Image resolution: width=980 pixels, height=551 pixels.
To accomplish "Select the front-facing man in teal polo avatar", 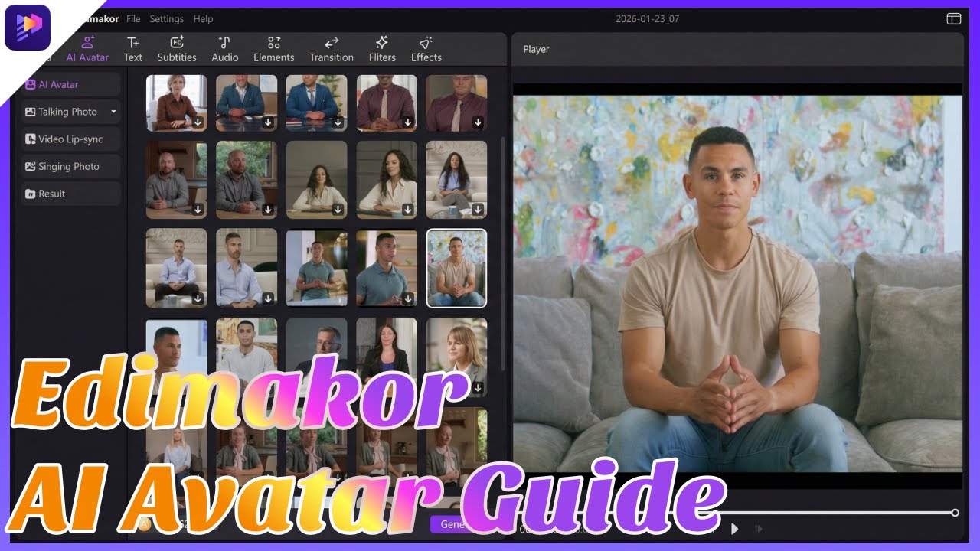I will 317,268.
